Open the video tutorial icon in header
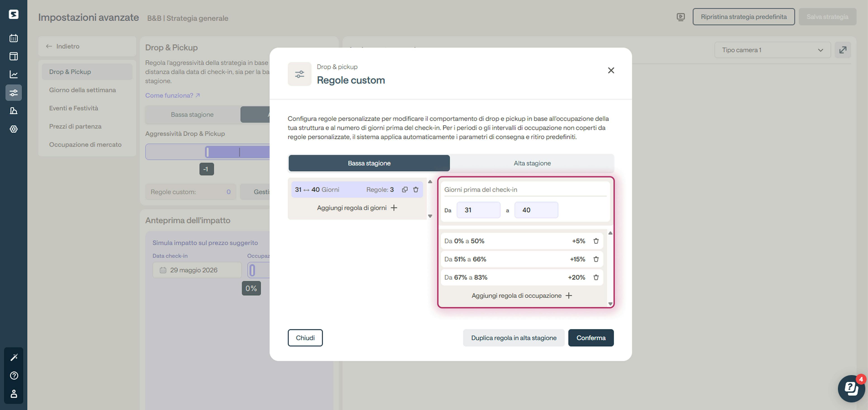The height and width of the screenshot is (410, 868). click(x=681, y=17)
